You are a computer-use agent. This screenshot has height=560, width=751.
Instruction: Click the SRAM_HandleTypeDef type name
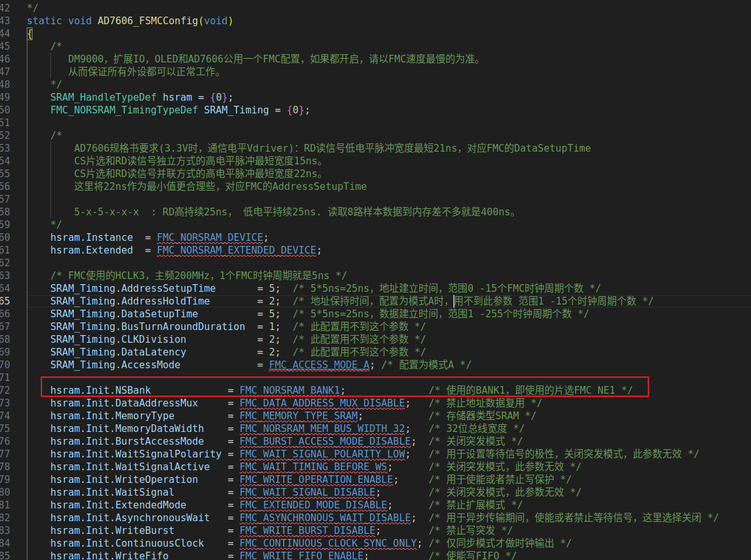point(103,97)
